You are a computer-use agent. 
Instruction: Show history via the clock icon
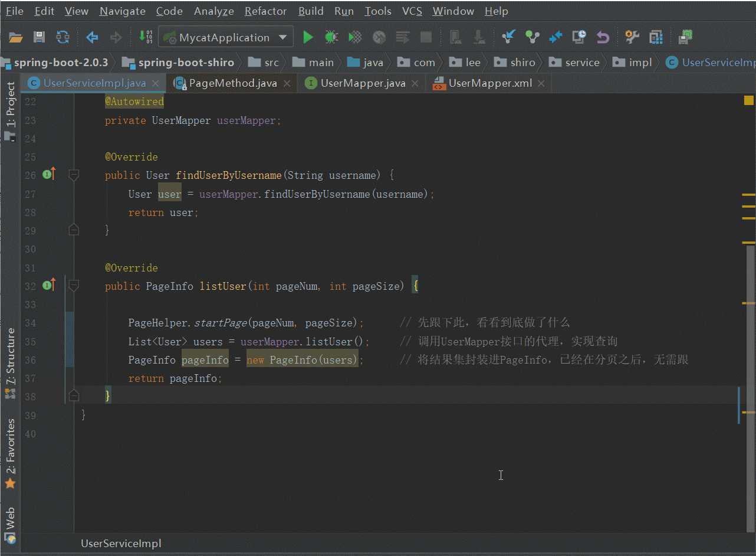point(580,38)
